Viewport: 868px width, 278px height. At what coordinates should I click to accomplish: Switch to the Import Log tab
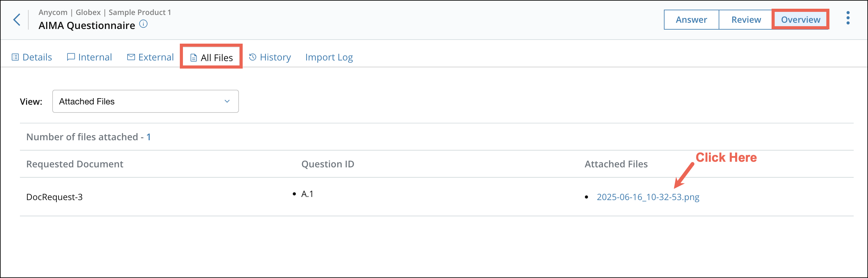329,57
